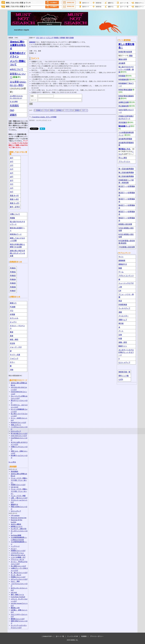This screenshot has width=145, height=644.
Task: Open プライバシーポリシー footer link
Action: click(97, 636)
